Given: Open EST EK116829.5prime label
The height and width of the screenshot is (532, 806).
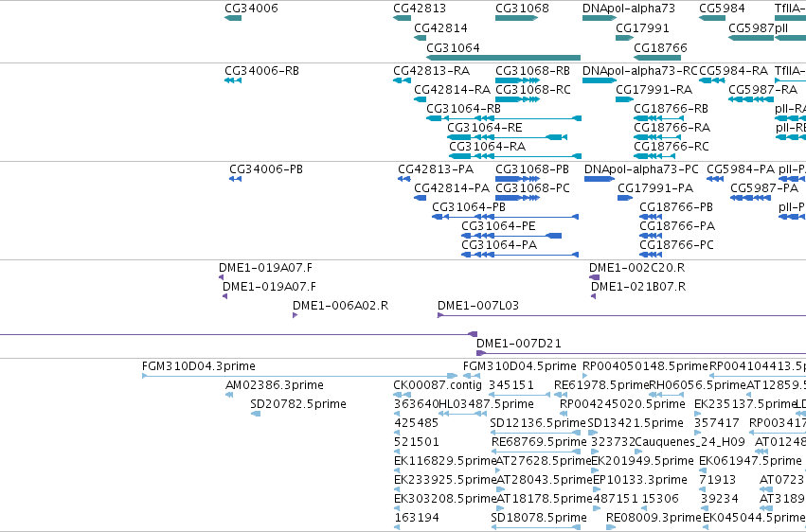Looking at the screenshot, I should (x=445, y=461).
